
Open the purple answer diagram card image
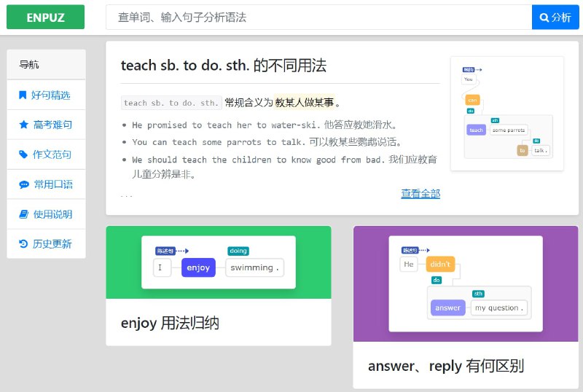pos(466,283)
